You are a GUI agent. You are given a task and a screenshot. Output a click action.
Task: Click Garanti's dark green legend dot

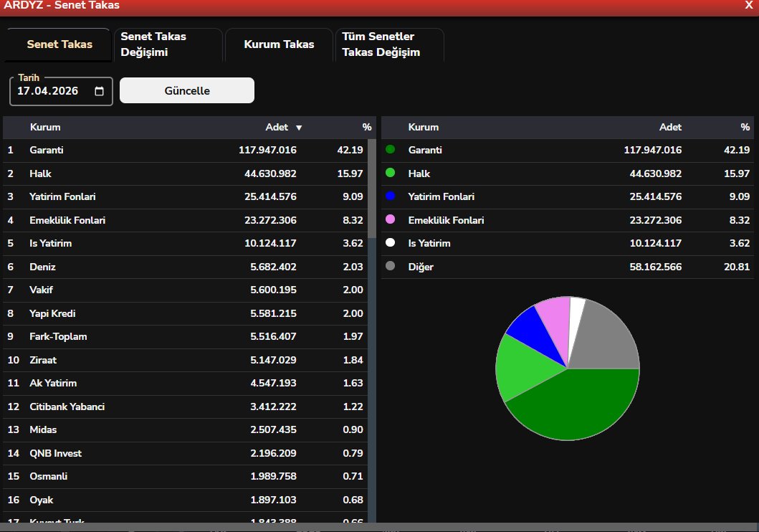coord(390,150)
